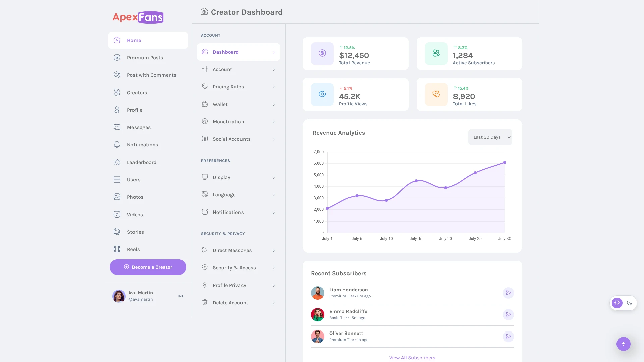Click the Photos icon in sidebar
The width and height of the screenshot is (644, 362).
point(117,197)
